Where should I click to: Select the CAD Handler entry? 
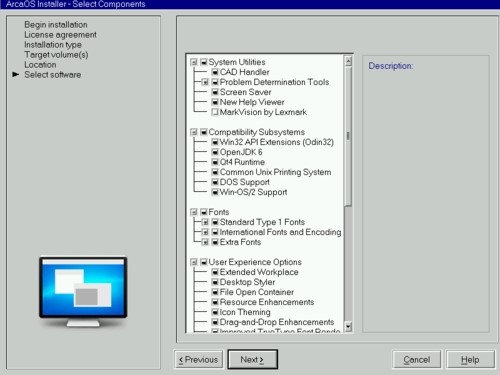pos(244,72)
